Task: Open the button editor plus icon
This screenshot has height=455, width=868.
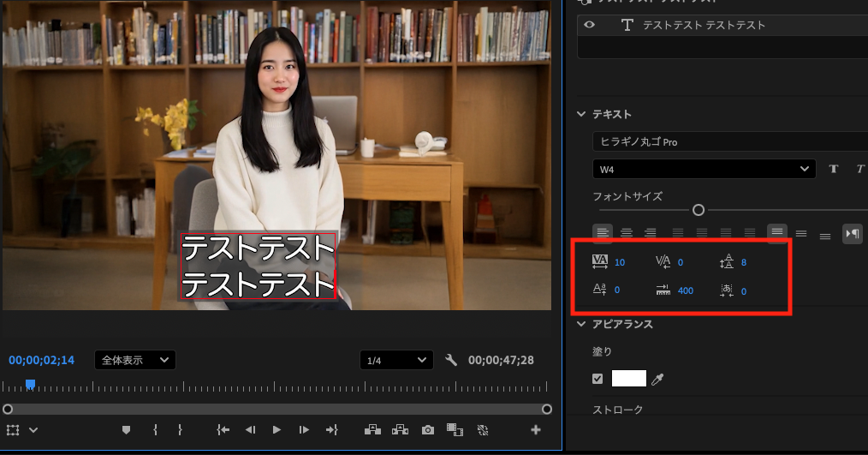Action: pyautogui.click(x=536, y=430)
